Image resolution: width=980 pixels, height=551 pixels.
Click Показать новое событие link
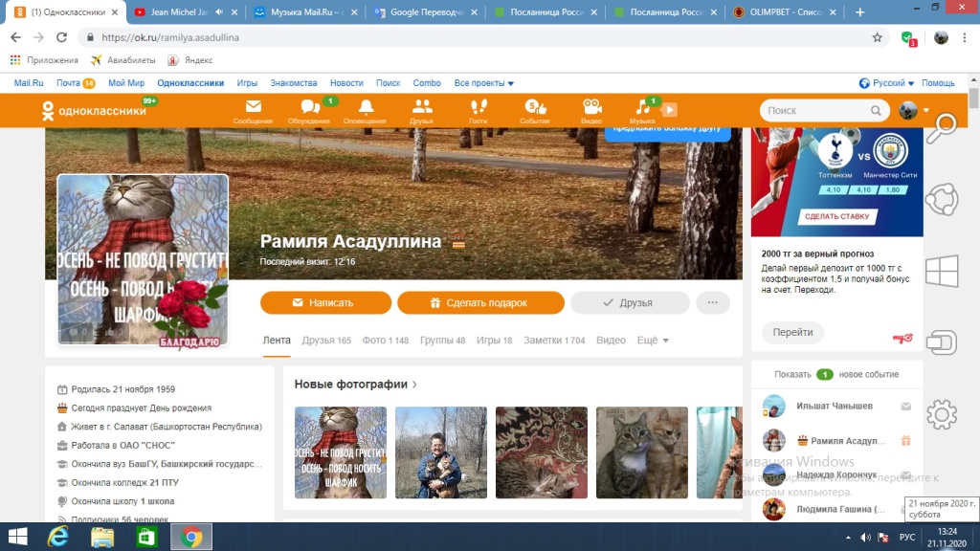coord(836,374)
